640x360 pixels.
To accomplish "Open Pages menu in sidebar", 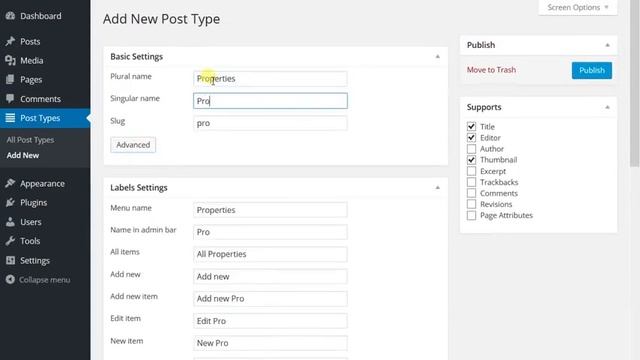I will 31,80.
